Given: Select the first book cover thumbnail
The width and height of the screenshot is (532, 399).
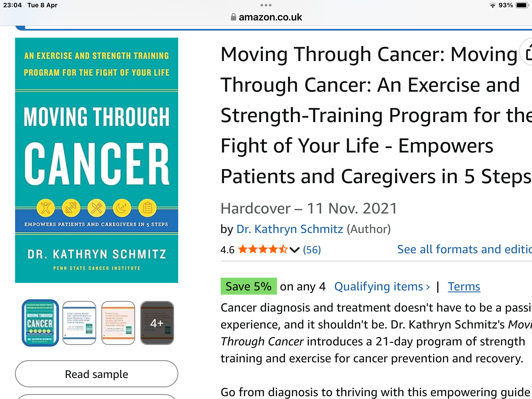Looking at the screenshot, I should 40,323.
